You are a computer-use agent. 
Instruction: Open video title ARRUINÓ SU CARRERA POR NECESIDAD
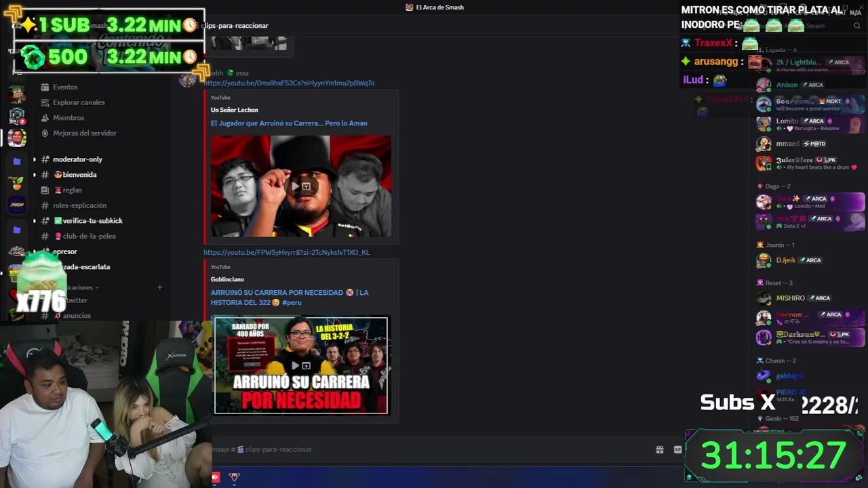coord(290,298)
